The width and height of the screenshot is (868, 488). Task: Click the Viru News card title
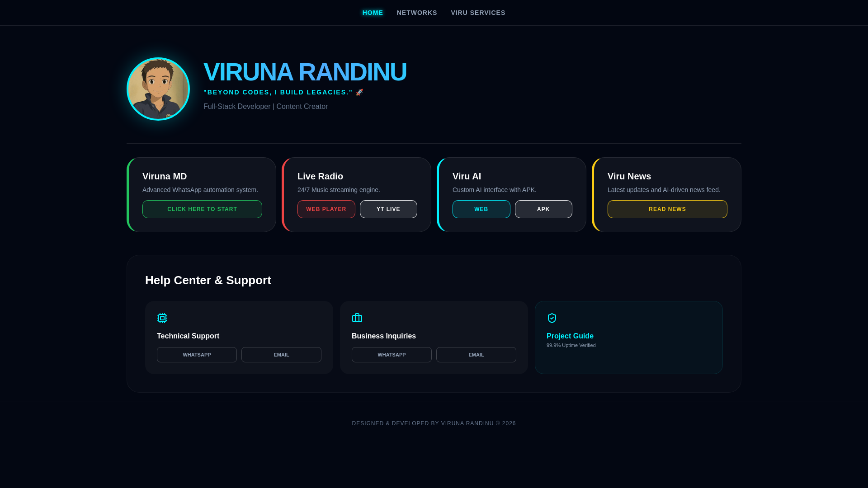click(x=629, y=176)
